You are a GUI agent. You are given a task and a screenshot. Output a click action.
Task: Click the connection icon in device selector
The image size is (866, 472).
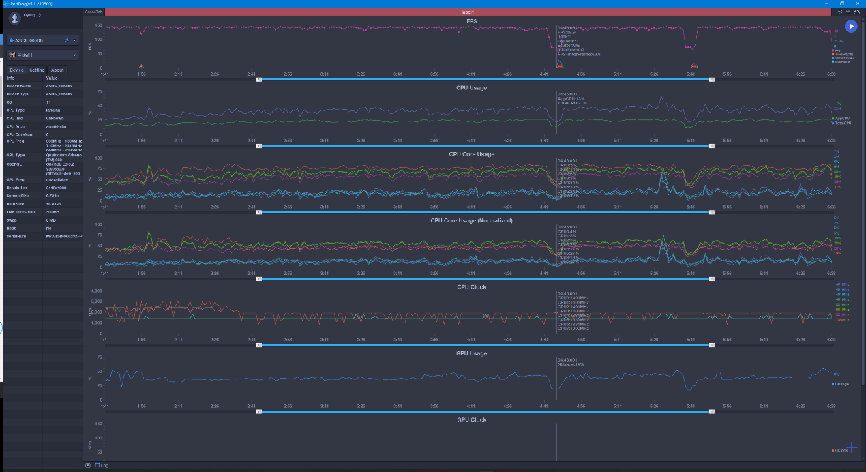[x=67, y=40]
